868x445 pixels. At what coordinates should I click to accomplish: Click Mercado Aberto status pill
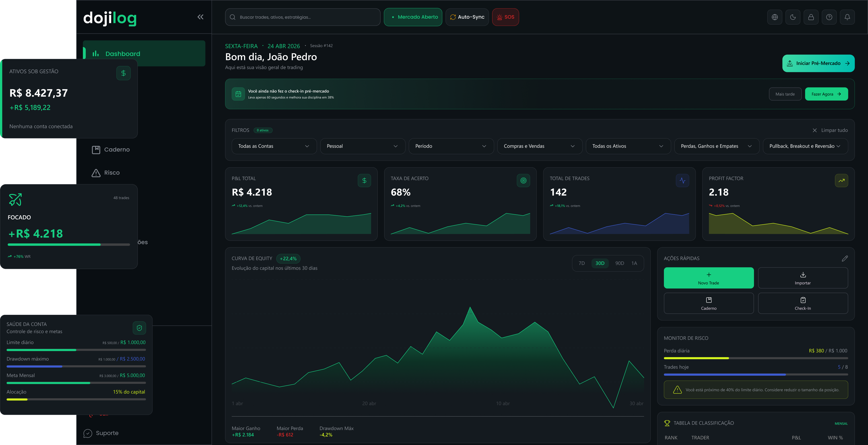[x=413, y=17]
